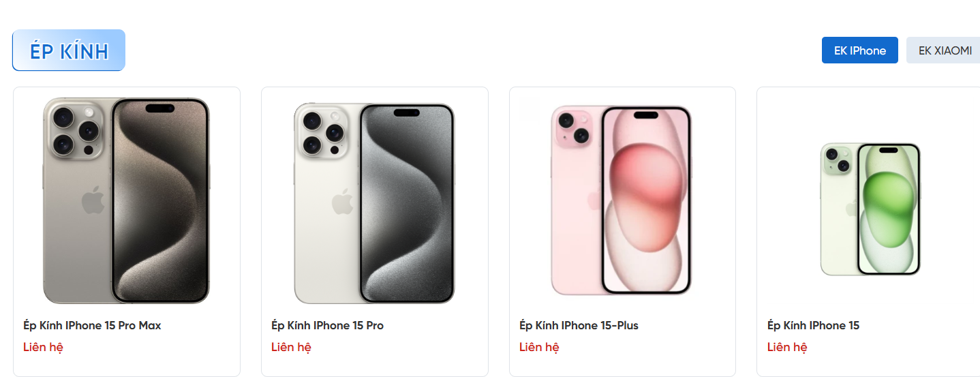
Task: Open the EK IPhone tab
Action: 860,50
